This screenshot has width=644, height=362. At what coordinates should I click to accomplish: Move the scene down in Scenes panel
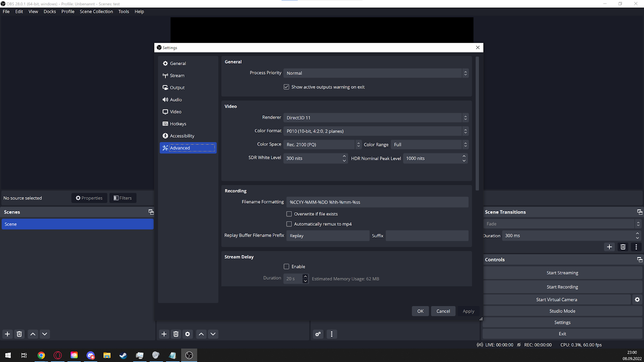pyautogui.click(x=45, y=334)
